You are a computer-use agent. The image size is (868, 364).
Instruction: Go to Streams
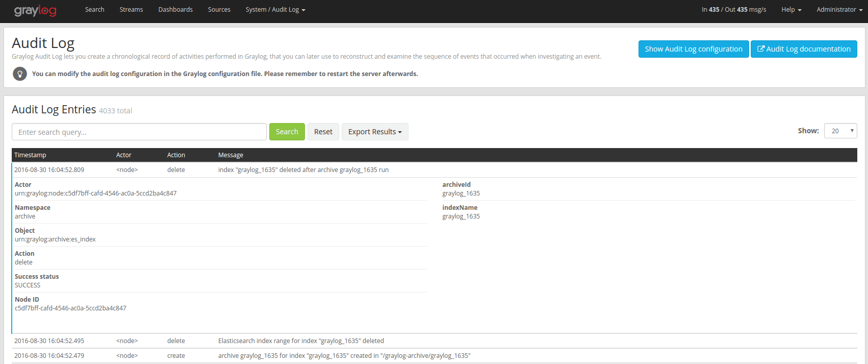coord(131,10)
